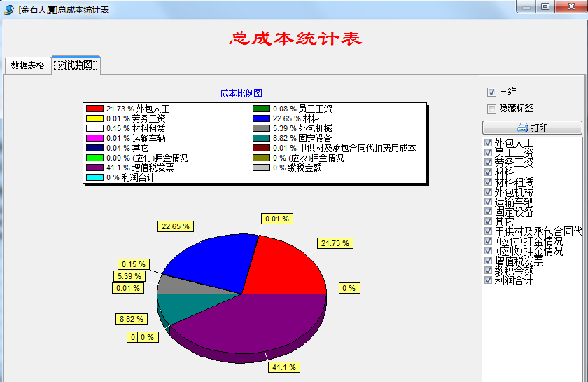Click the purple 增值税发票 legend swatch
Screen dimensions: 588x382
[x=94, y=168]
